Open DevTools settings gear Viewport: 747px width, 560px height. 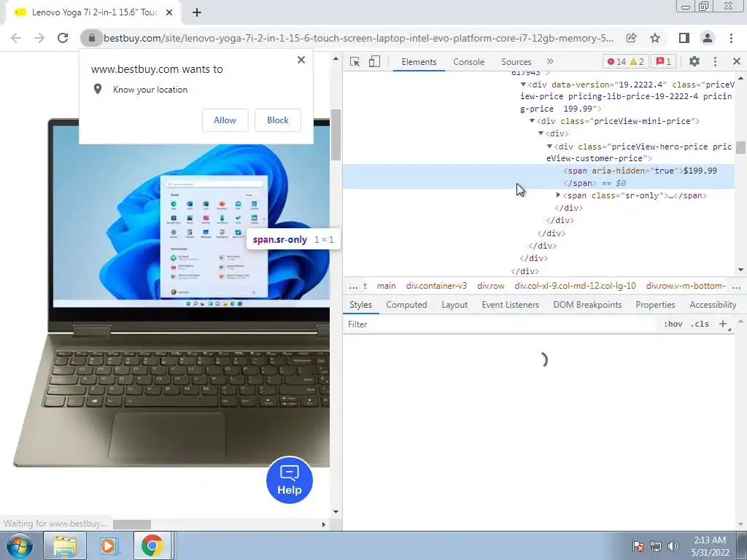pyautogui.click(x=694, y=61)
